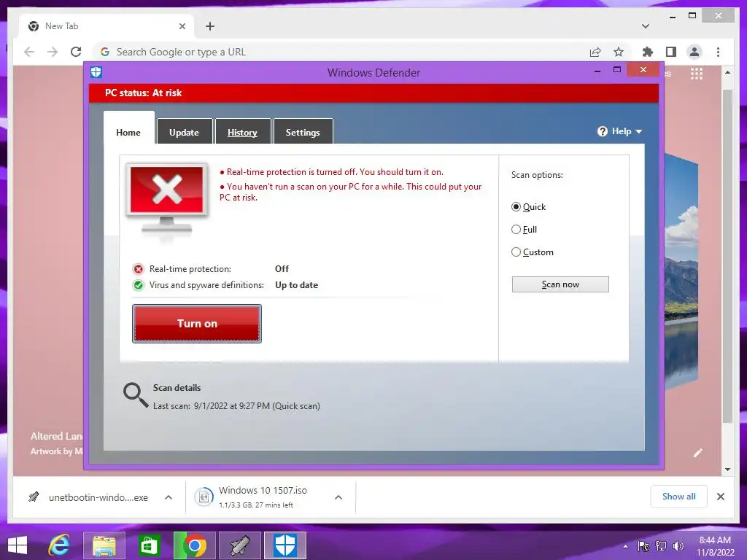Launch Internet Explorer from taskbar

coord(60,545)
